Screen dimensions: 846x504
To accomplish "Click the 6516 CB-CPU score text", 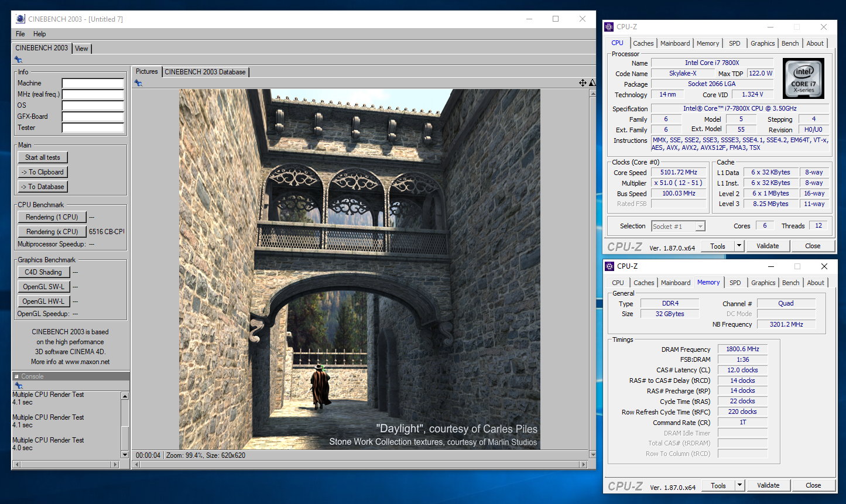I will point(107,232).
